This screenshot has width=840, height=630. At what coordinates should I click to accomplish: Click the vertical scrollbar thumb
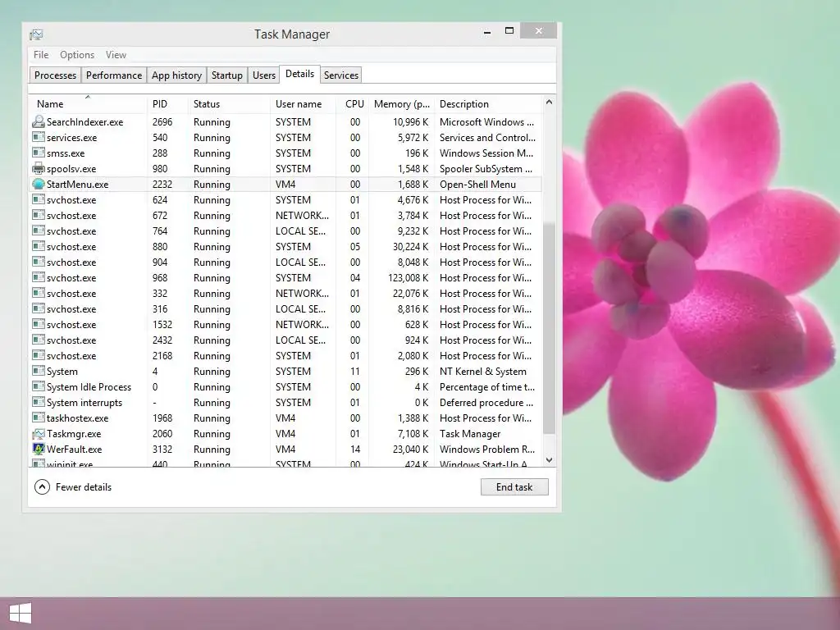(549, 328)
